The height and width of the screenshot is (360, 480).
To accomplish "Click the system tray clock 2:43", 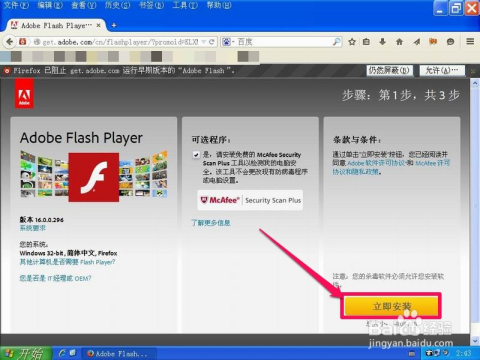I will (463, 353).
